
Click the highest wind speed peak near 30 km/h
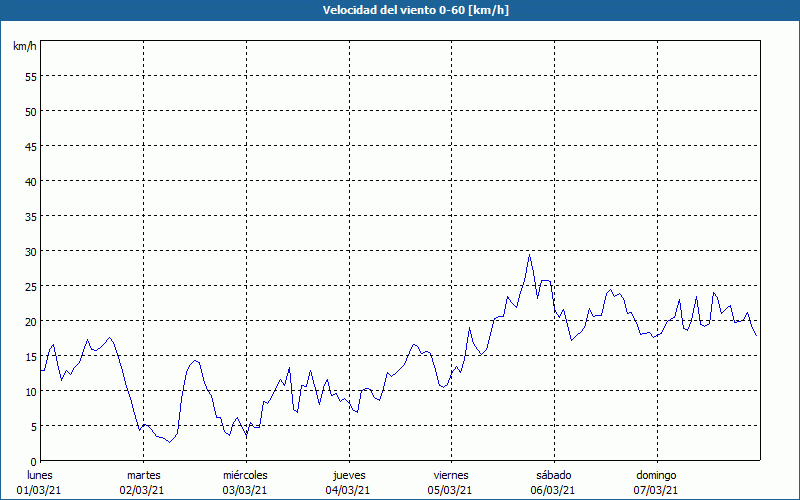click(530, 255)
